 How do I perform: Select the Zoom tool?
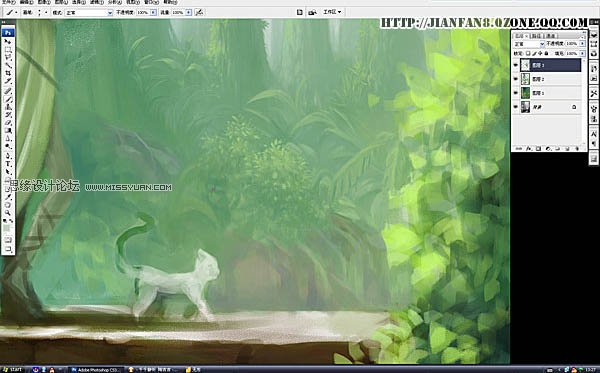point(8,213)
